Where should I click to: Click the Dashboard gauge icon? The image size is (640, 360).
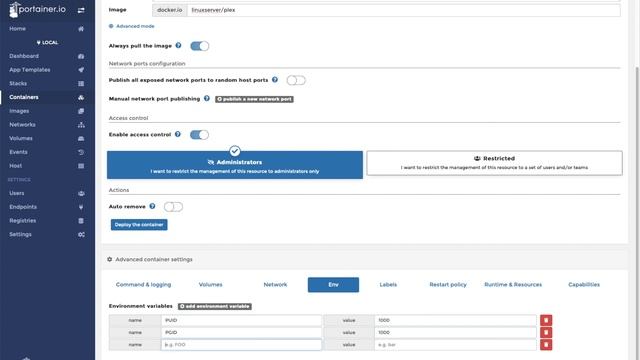[x=81, y=56]
